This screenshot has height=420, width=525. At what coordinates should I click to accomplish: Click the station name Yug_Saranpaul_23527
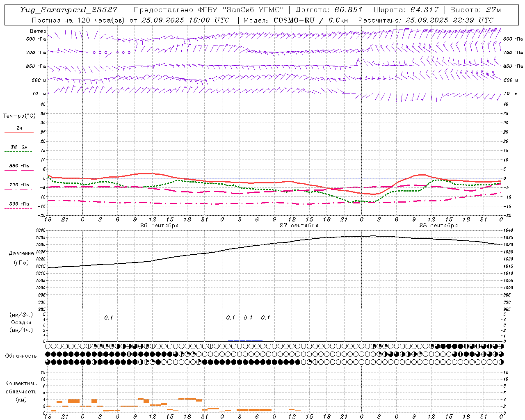click(68, 10)
